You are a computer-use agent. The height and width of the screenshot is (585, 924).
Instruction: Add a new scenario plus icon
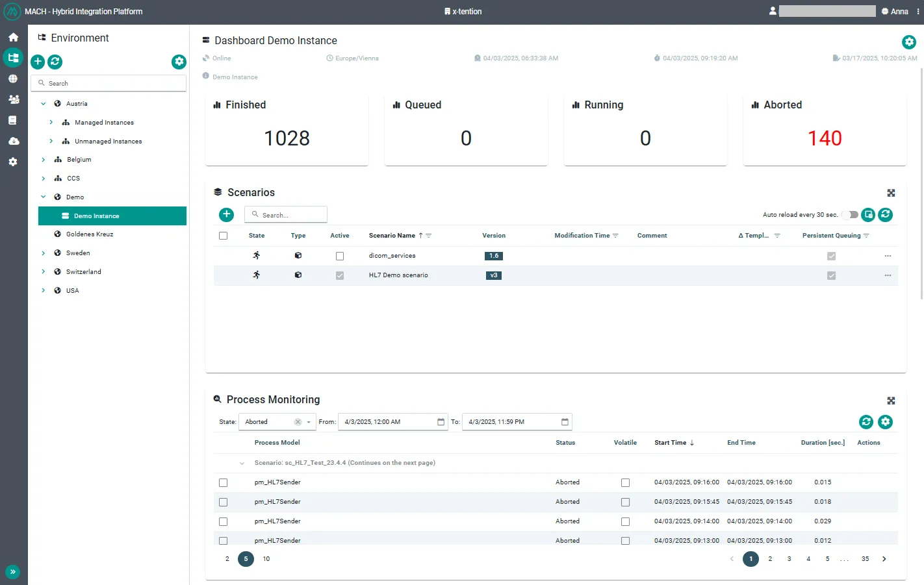point(227,214)
